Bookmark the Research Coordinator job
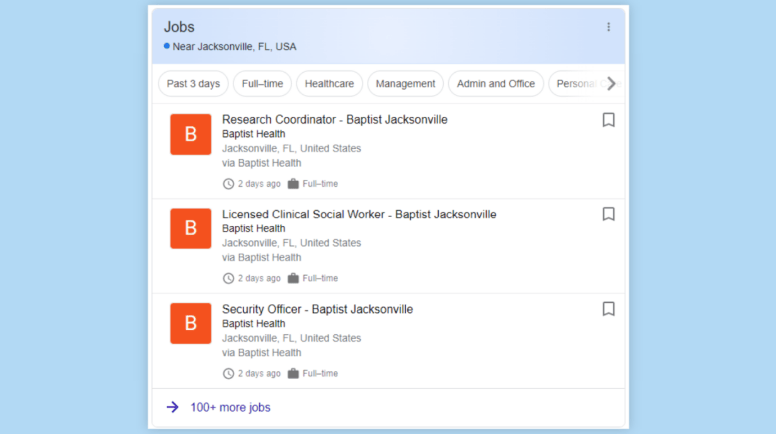The width and height of the screenshot is (776, 434). (x=608, y=120)
